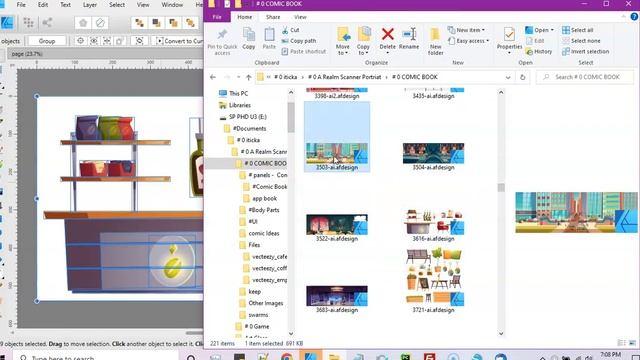Click Affinity Designer persona icon

pos(7,23)
